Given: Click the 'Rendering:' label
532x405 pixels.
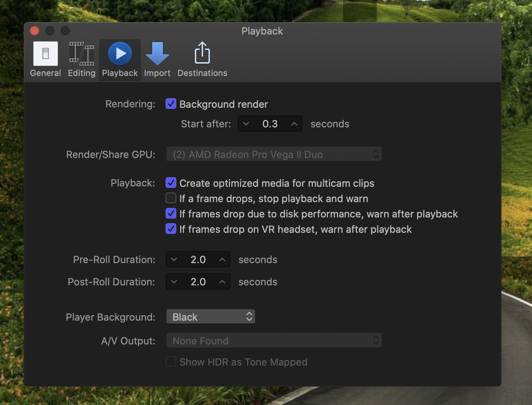Looking at the screenshot, I should tap(130, 104).
